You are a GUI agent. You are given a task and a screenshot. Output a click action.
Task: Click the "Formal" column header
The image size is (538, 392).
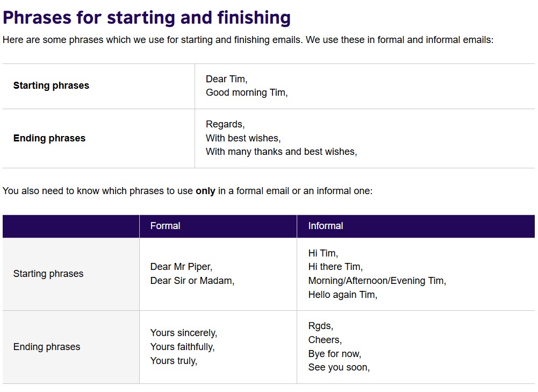165,226
